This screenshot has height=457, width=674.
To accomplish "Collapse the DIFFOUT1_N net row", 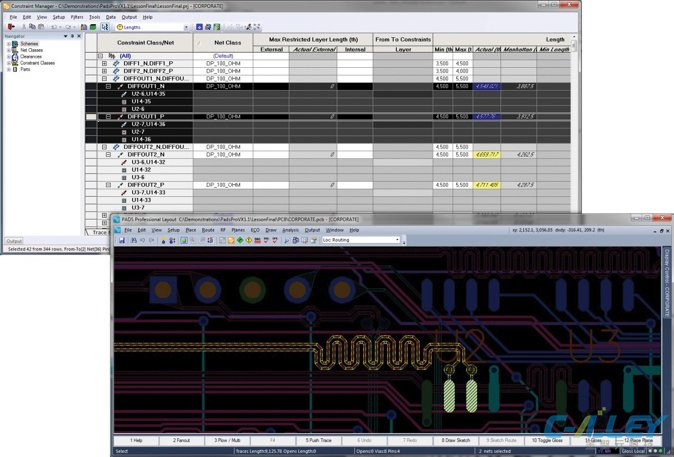I will tap(108, 86).
